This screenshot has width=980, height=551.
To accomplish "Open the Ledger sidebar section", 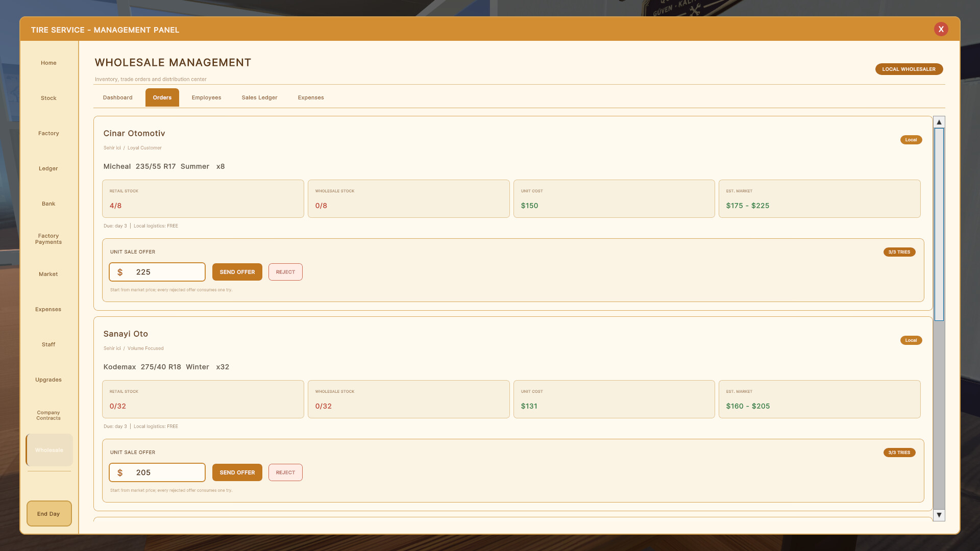I will (x=48, y=168).
